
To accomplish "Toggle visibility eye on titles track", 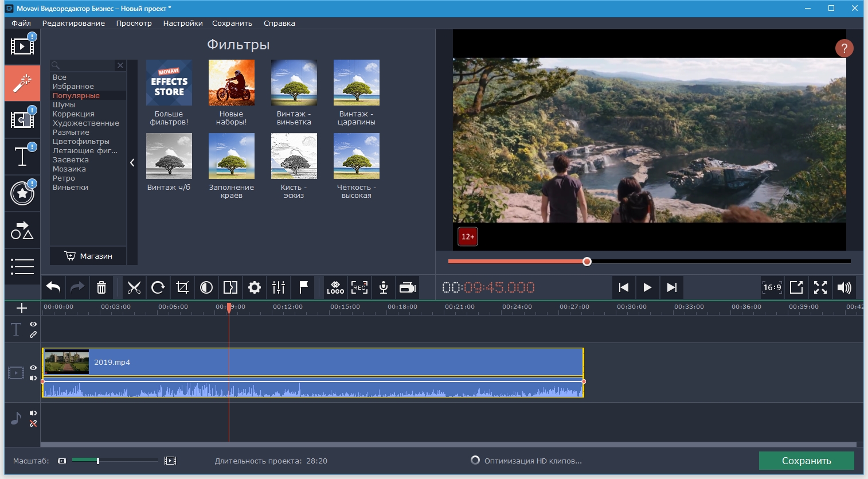I will pyautogui.click(x=33, y=324).
